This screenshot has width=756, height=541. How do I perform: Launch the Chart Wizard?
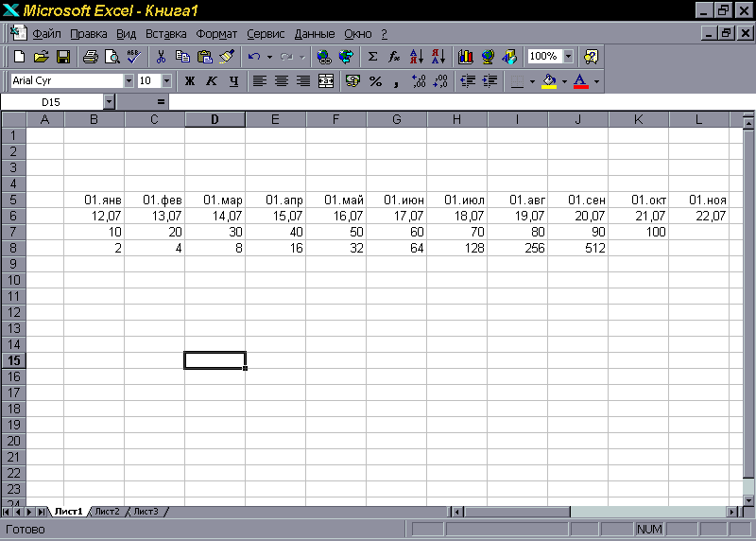point(465,57)
